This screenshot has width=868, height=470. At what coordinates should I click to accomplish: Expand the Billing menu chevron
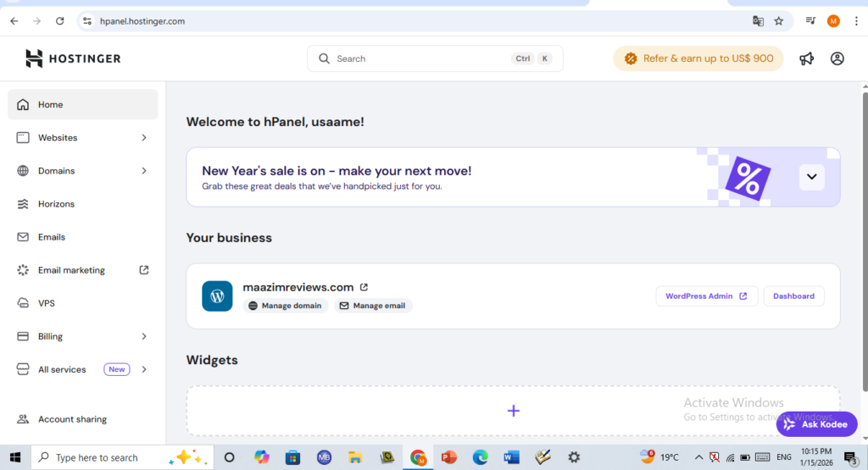pos(144,336)
